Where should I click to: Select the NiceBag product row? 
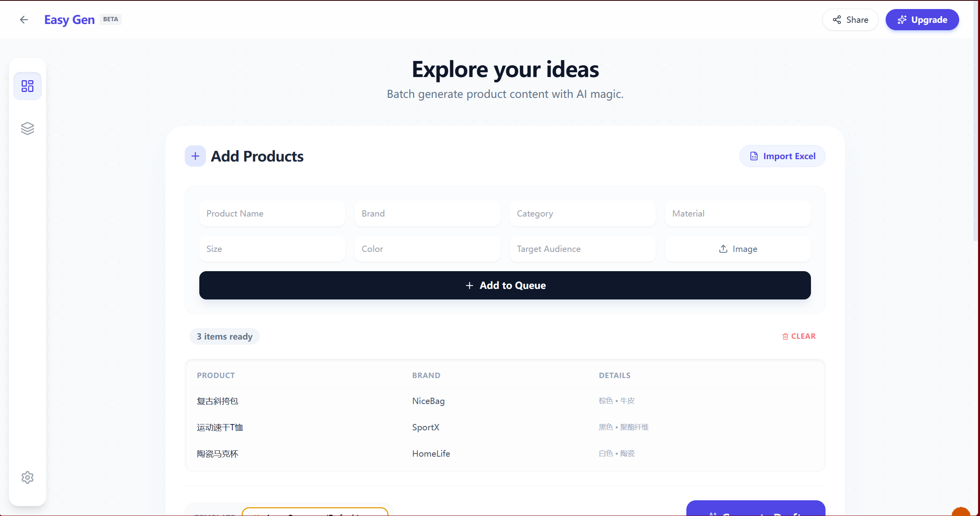coord(428,401)
